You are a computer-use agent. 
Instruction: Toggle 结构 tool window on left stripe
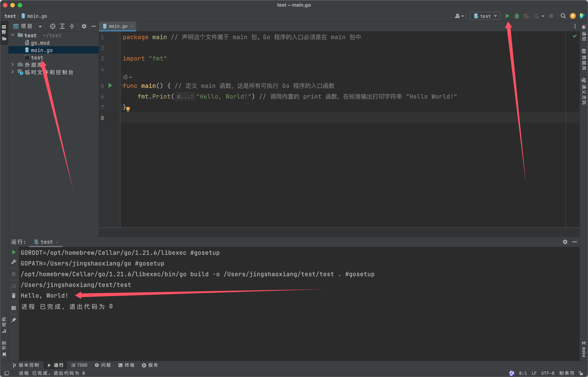pos(4,325)
